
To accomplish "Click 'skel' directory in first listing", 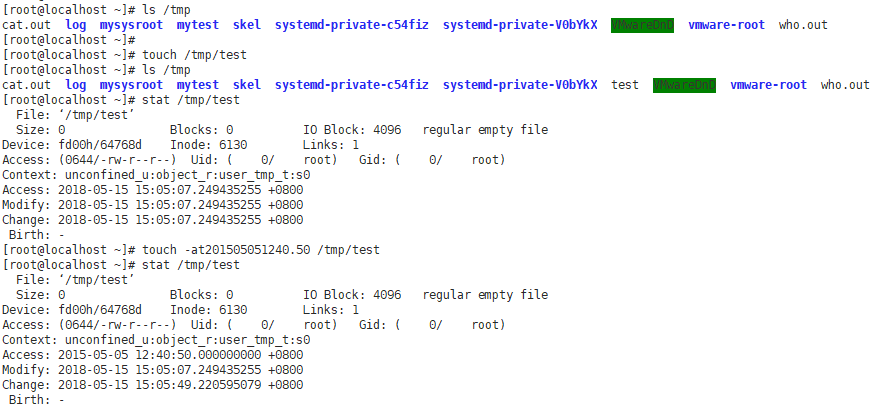I will coord(247,25).
